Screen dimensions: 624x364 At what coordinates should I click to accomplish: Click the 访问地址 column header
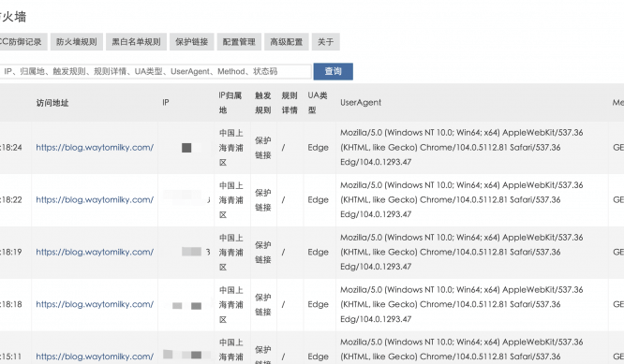click(52, 103)
